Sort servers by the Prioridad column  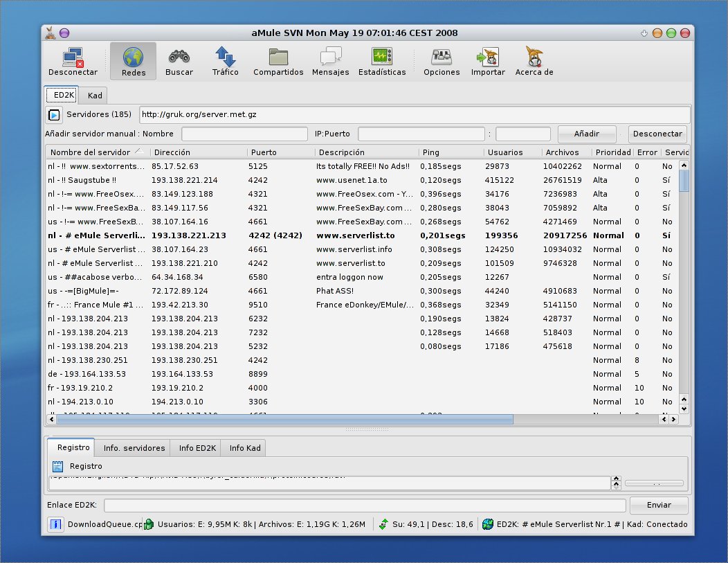tap(613, 152)
